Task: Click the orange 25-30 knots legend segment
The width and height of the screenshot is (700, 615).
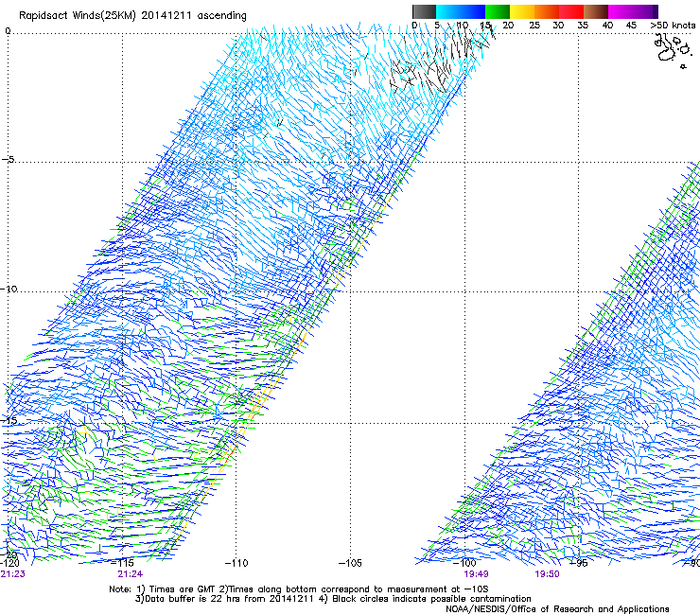Action: click(547, 11)
